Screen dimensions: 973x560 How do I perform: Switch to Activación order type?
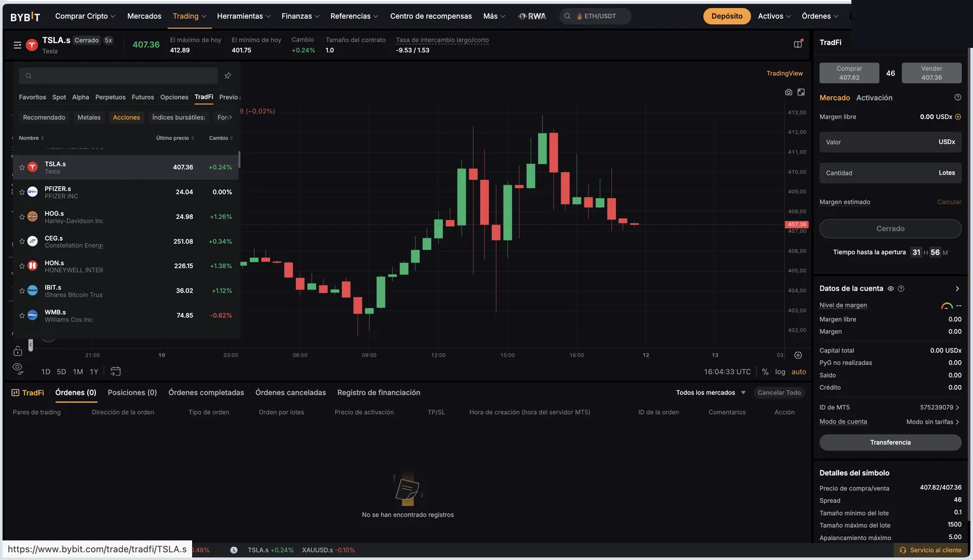874,98
